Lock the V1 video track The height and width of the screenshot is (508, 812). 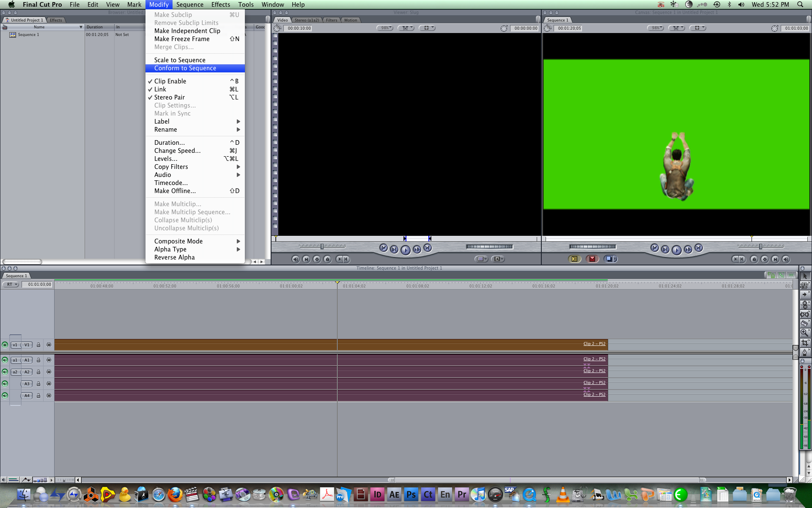tap(38, 345)
